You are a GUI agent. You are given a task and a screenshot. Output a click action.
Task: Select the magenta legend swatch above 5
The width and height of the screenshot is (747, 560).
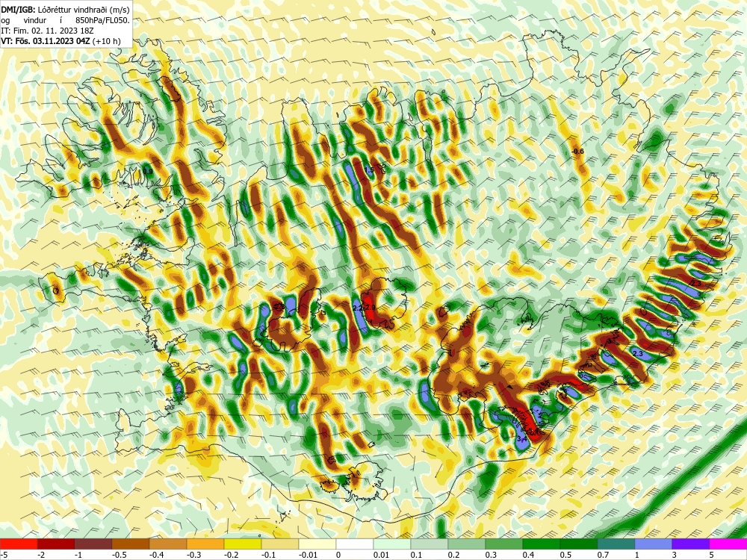tap(728, 544)
